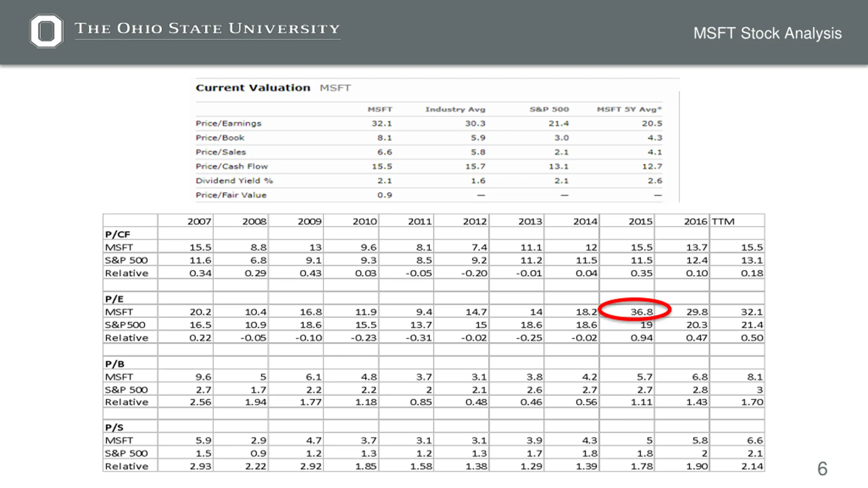Image resolution: width=868 pixels, height=488 pixels.
Task: Click P/CF Relative 2012 value -0.20
Action: [474, 273]
